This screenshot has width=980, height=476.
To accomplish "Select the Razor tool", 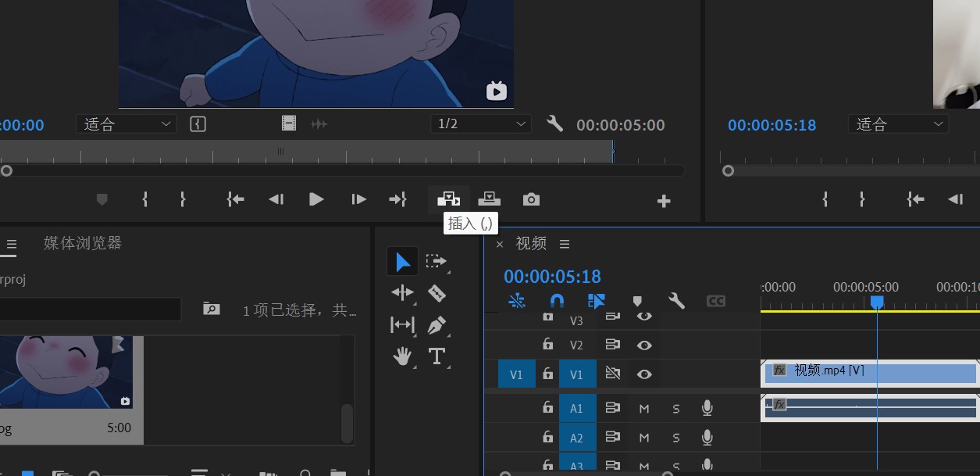I will [437, 293].
